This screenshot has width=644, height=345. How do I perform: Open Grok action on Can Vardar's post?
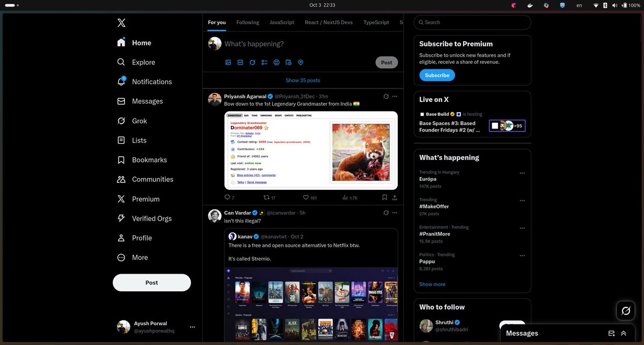click(x=386, y=212)
